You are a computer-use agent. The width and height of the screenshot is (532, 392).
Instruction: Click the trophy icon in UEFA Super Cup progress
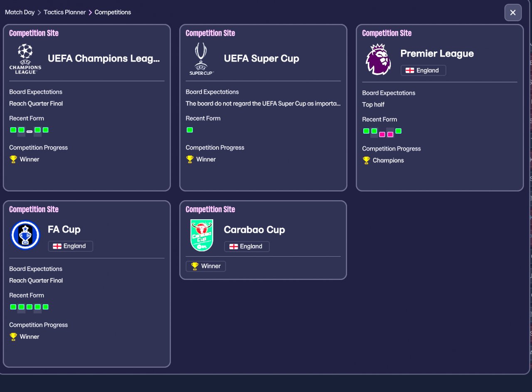pos(190,159)
